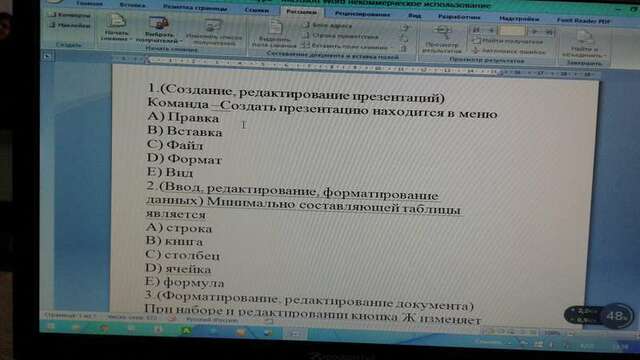This screenshot has height=360, width=640.
Task: Go to last mail merge record
Action: pos(549,32)
